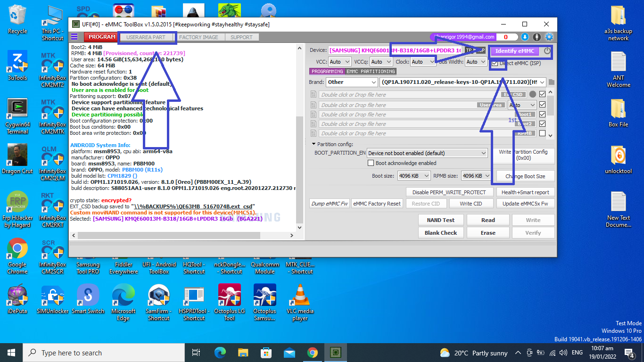Viewport: 644px width, 362px height.
Task: Click the NAND Test button
Action: [441, 220]
